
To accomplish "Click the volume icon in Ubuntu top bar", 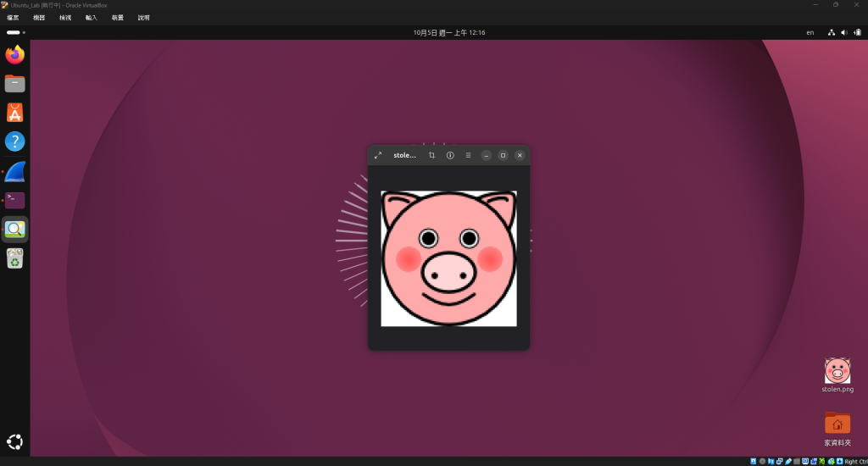I will point(843,33).
